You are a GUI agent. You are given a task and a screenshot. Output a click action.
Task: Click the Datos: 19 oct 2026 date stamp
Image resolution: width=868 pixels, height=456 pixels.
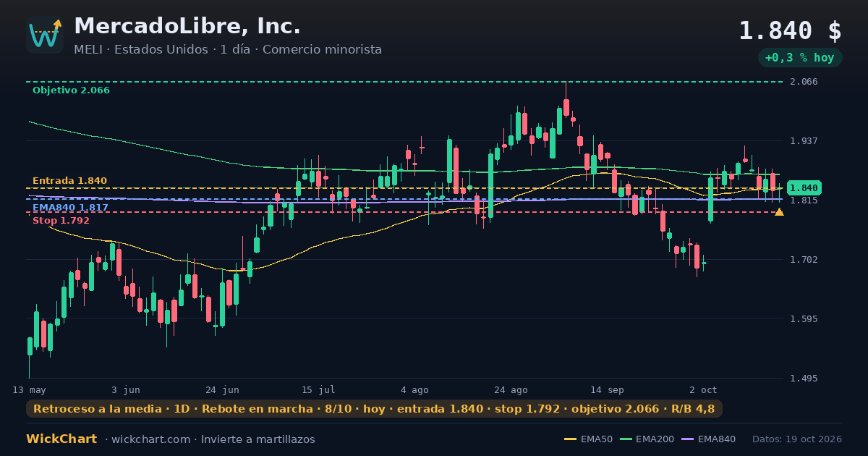pyautogui.click(x=797, y=439)
